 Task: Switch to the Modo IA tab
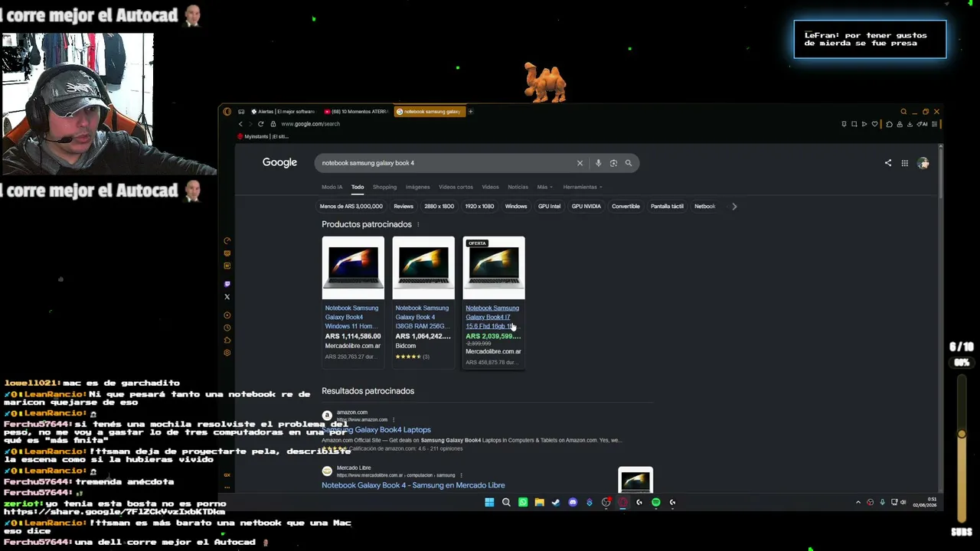coord(332,187)
